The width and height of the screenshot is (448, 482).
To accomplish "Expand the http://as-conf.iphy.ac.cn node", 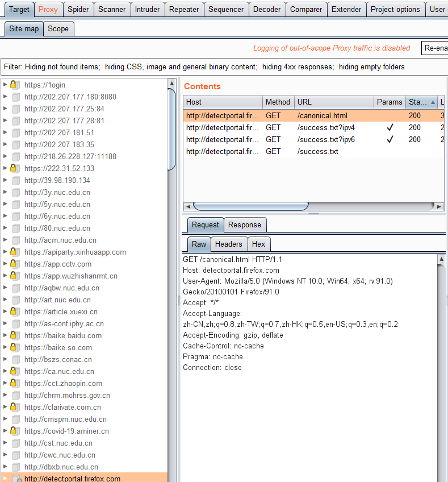I will (5, 323).
